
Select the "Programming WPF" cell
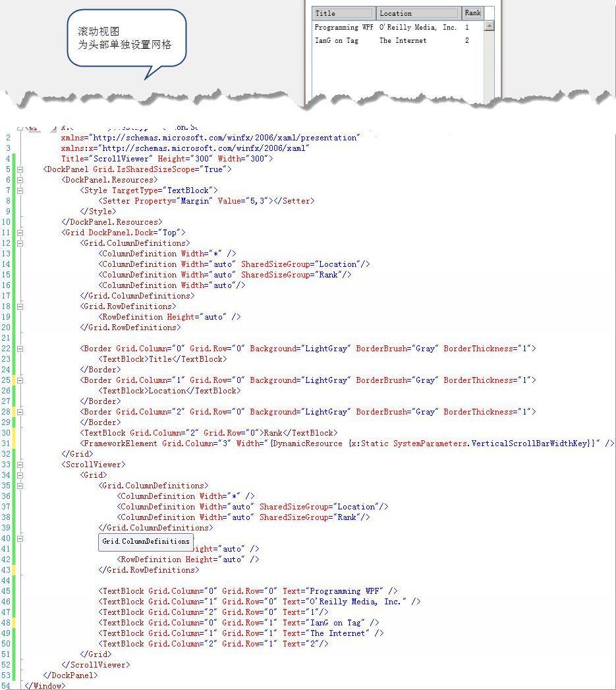[x=344, y=27]
